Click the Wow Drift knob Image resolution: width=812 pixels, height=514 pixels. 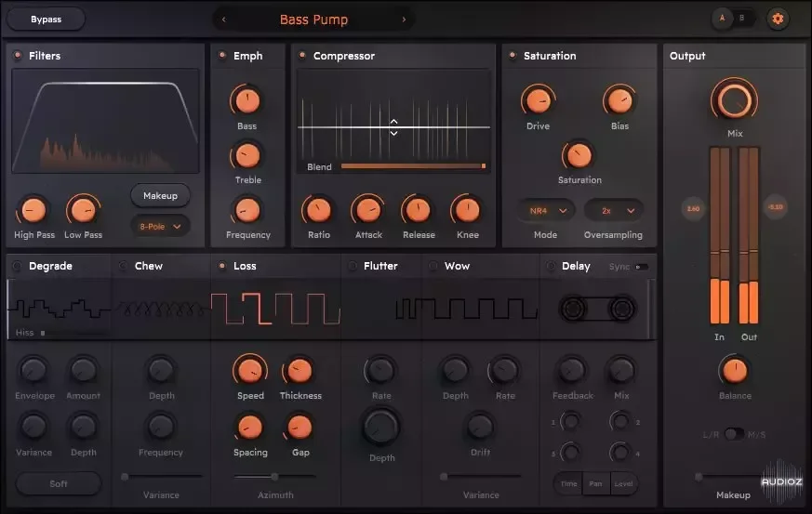pos(480,427)
